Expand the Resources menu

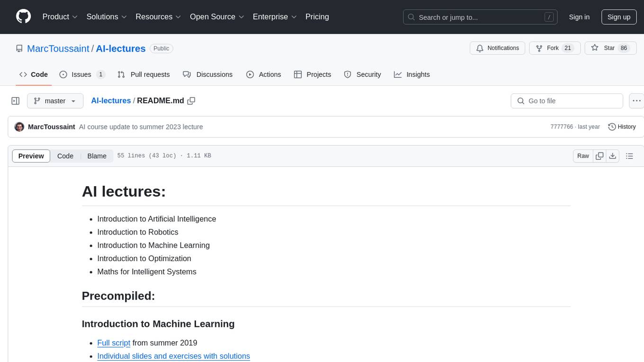pos(159,17)
